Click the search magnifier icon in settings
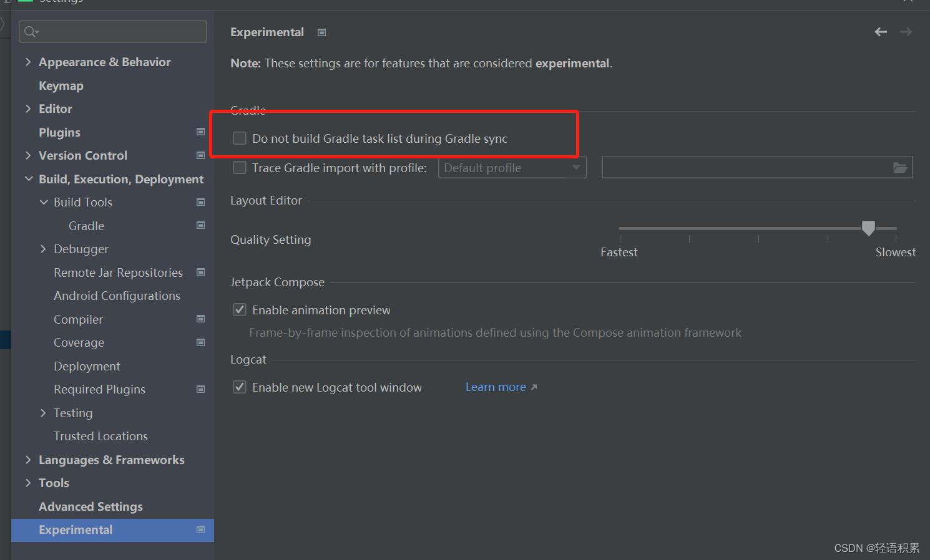Viewport: 930px width, 560px height. click(31, 32)
